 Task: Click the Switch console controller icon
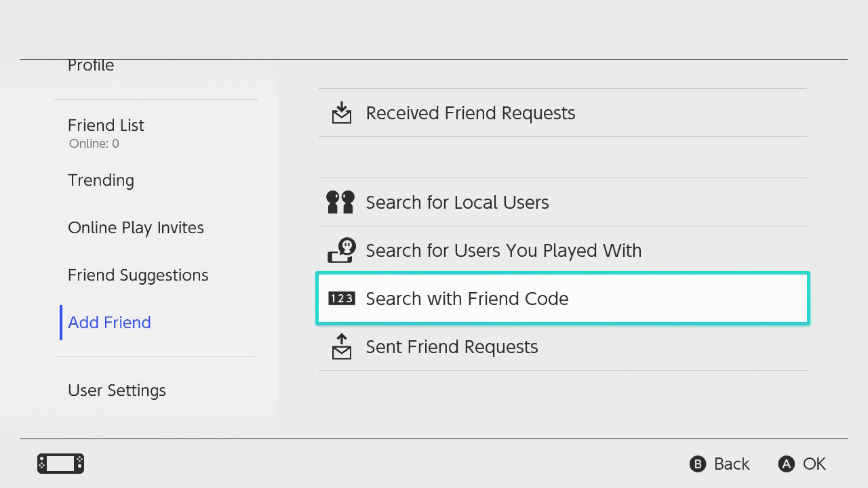[60, 464]
